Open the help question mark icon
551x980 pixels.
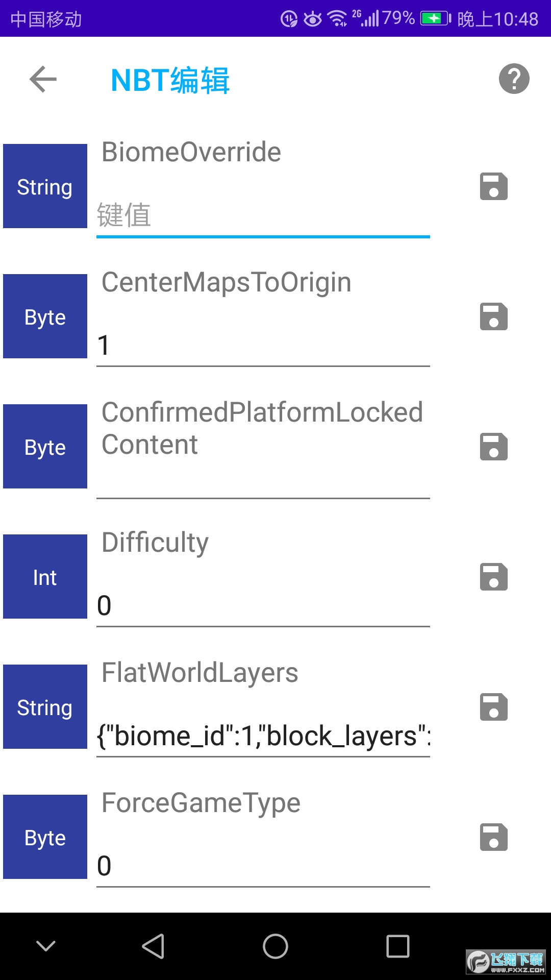pyautogui.click(x=514, y=79)
